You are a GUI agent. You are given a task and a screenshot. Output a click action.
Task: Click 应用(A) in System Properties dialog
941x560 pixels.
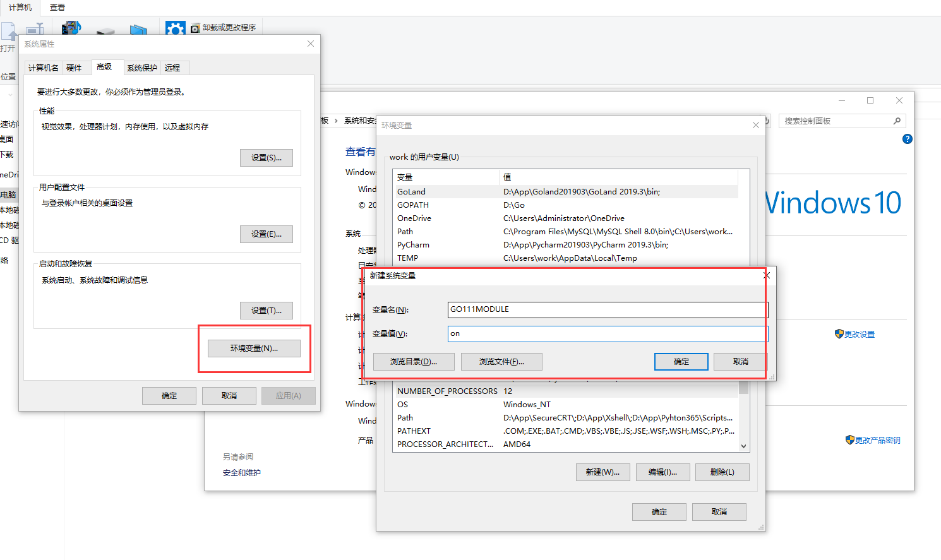tap(289, 396)
